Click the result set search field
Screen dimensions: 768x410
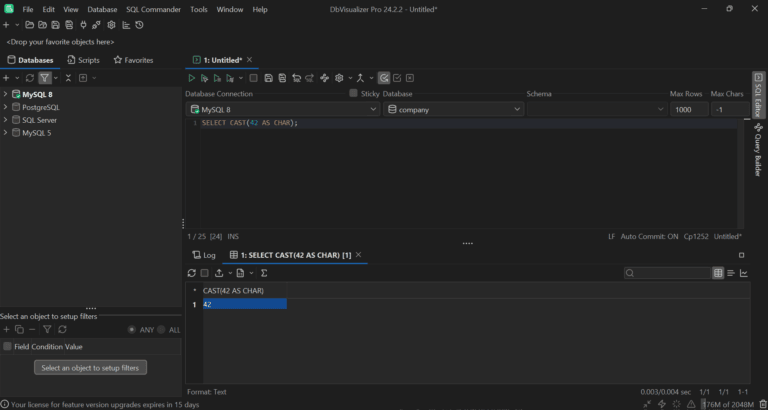[x=668, y=273]
